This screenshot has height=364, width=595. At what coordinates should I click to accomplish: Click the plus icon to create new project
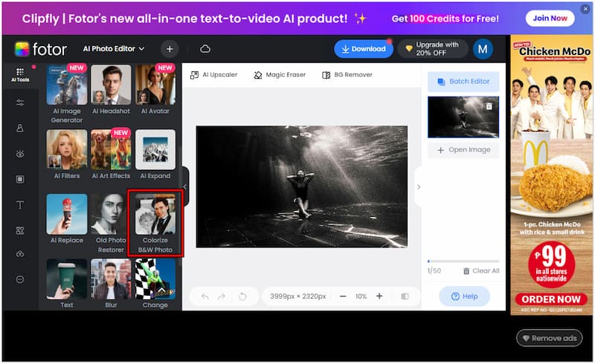pos(170,49)
